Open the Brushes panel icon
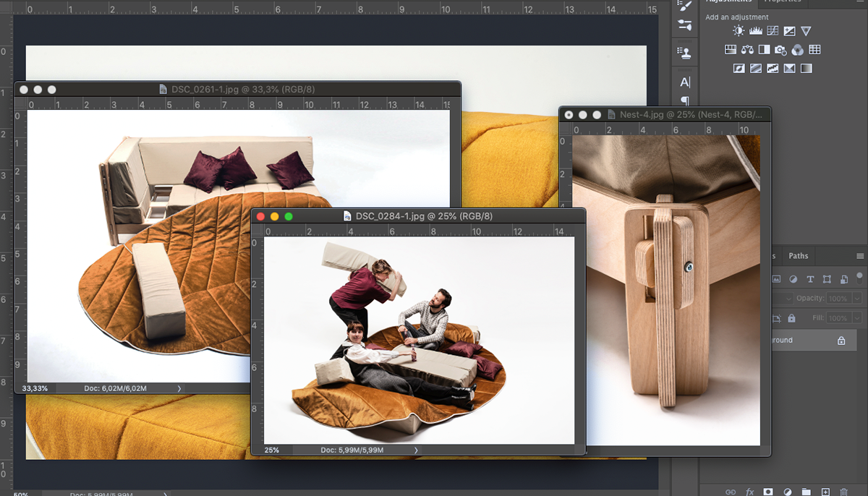The width and height of the screenshot is (868, 496). [x=685, y=4]
